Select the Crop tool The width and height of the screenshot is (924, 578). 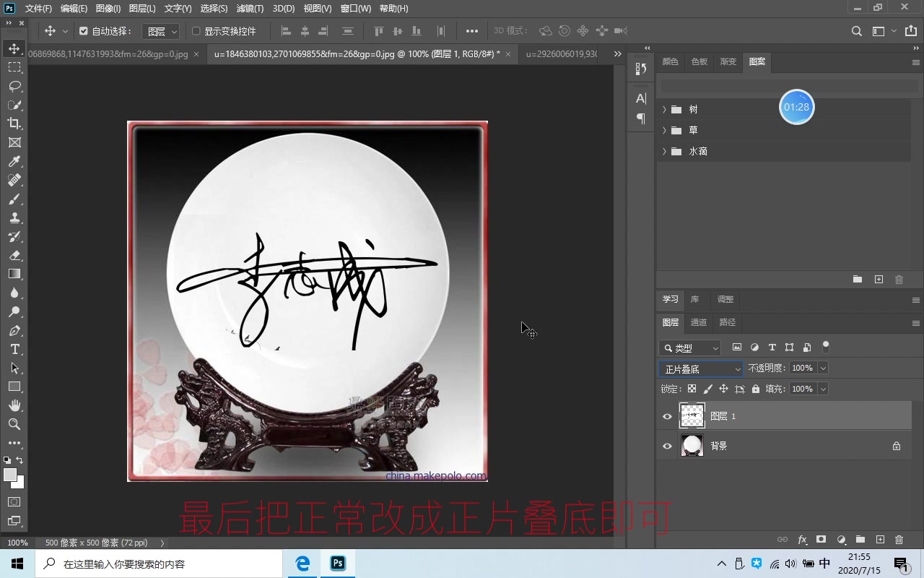(x=14, y=124)
